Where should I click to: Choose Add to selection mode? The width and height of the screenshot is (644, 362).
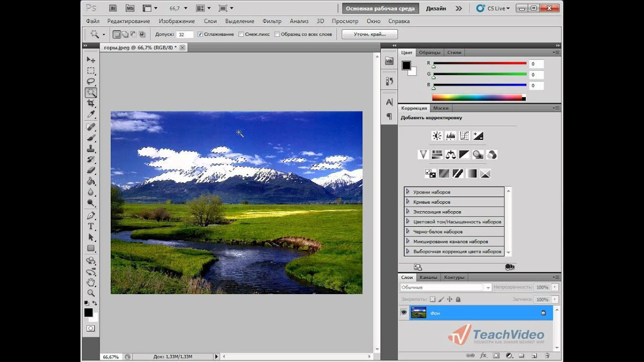click(x=125, y=34)
